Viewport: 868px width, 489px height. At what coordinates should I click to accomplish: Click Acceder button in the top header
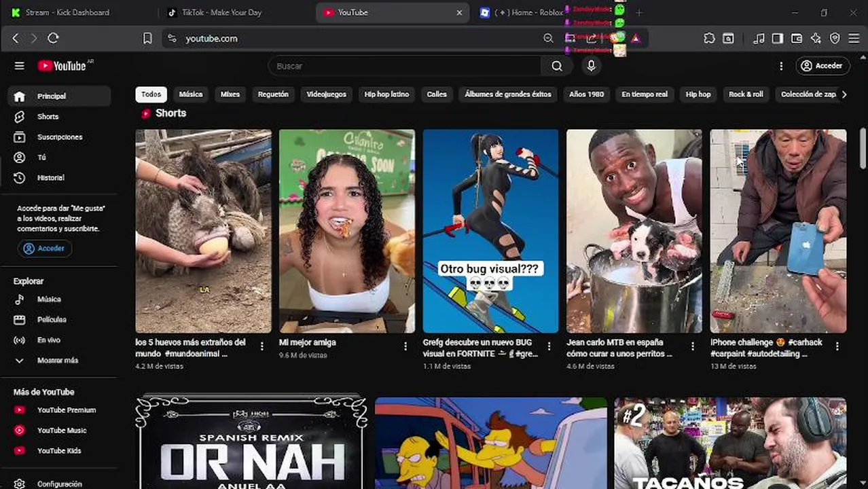click(x=822, y=66)
